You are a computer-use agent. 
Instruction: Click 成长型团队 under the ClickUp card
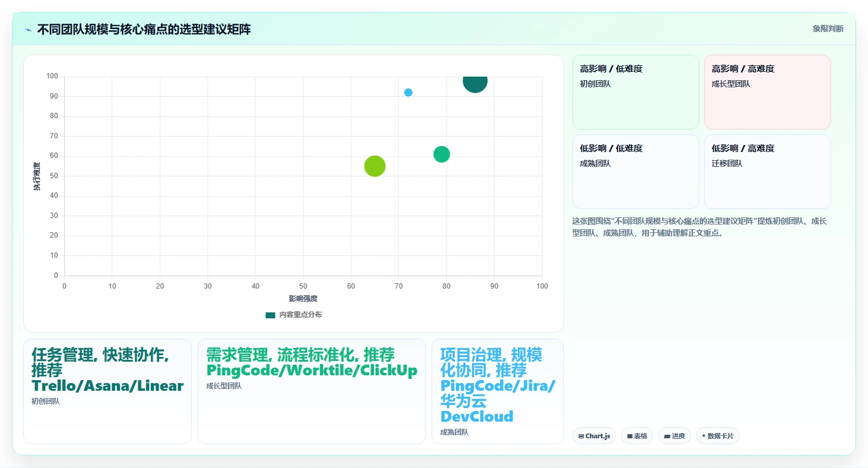pos(224,386)
